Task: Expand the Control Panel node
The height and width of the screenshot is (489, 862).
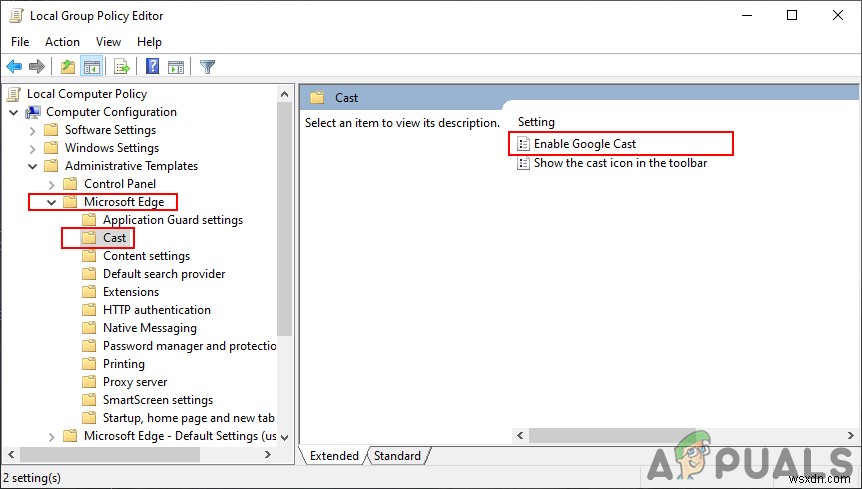Action: 52,185
